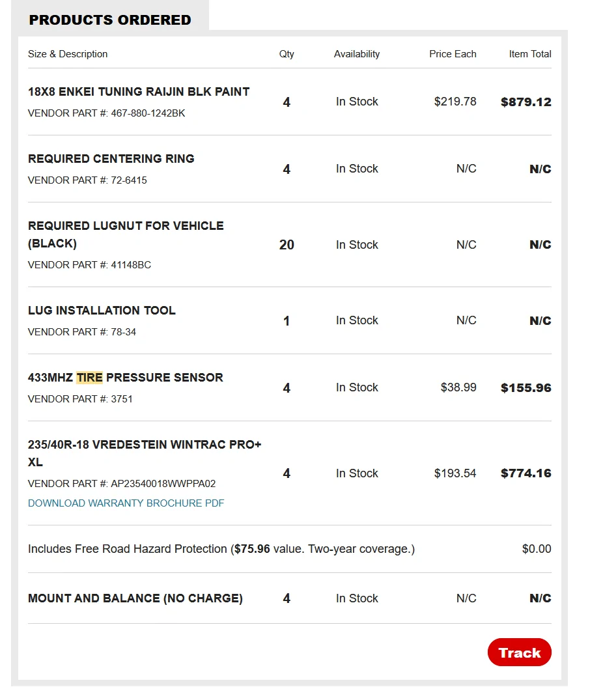590x700 pixels.
Task: Click the $879.12 item total
Action: tap(526, 102)
